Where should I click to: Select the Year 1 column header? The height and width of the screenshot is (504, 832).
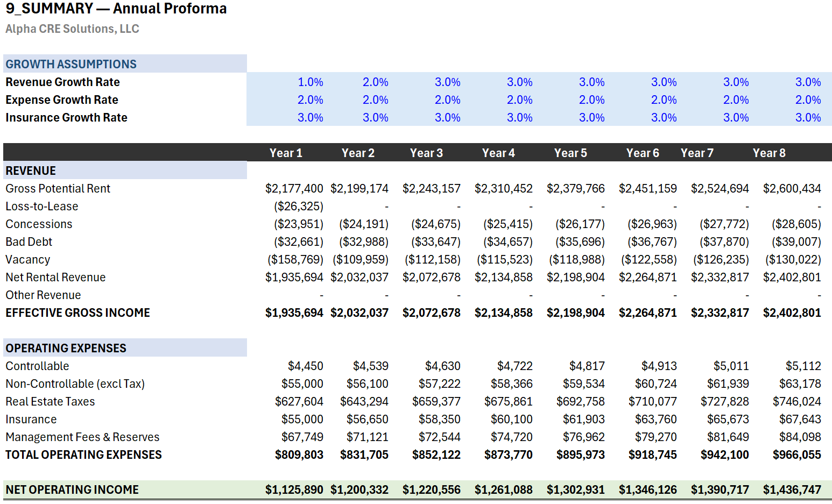[x=286, y=153]
